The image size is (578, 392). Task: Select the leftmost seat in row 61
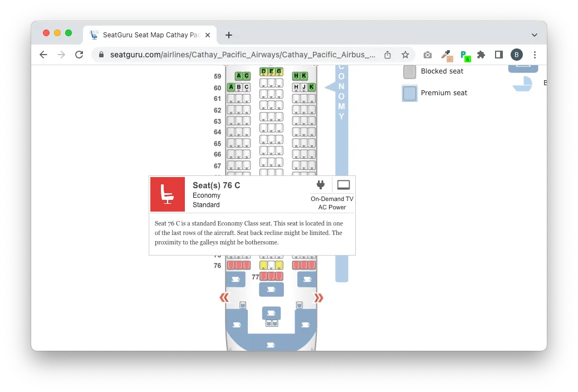231,99
